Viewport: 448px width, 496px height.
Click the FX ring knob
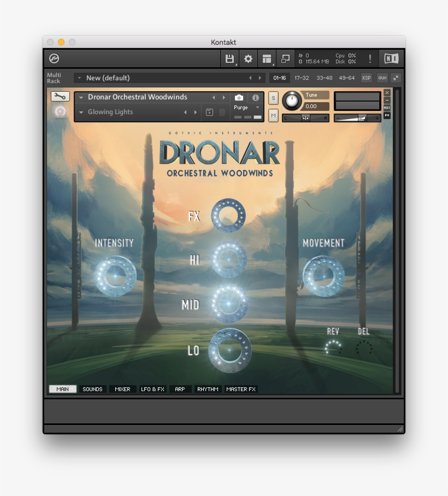pyautogui.click(x=228, y=215)
